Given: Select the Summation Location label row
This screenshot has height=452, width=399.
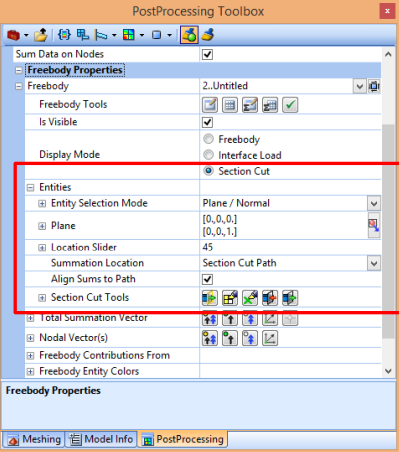Looking at the screenshot, I should 97,263.
